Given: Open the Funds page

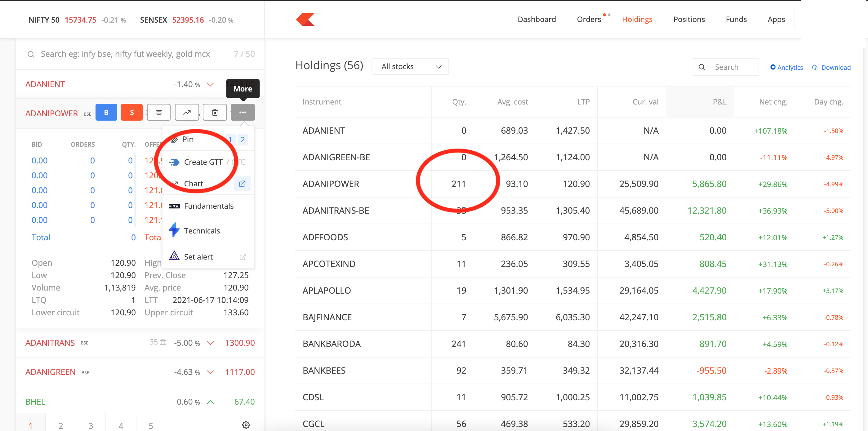Looking at the screenshot, I should 736,20.
